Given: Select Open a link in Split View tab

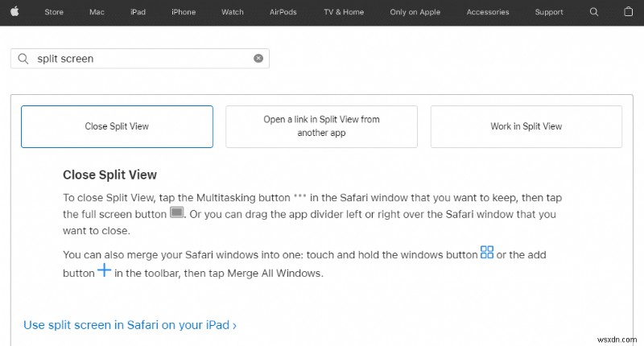Looking at the screenshot, I should [x=321, y=126].
